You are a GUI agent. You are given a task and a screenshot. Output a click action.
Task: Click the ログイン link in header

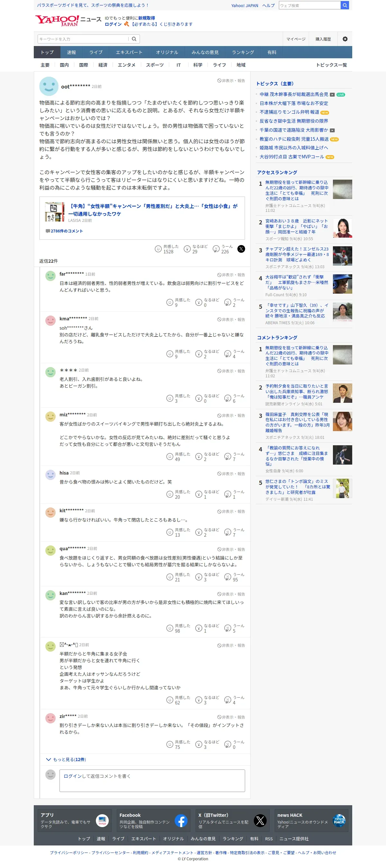click(113, 24)
